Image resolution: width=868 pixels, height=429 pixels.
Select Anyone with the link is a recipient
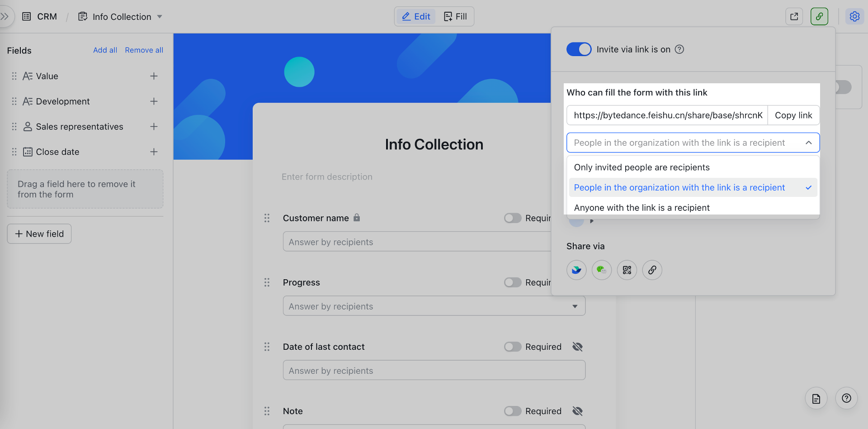click(x=642, y=207)
